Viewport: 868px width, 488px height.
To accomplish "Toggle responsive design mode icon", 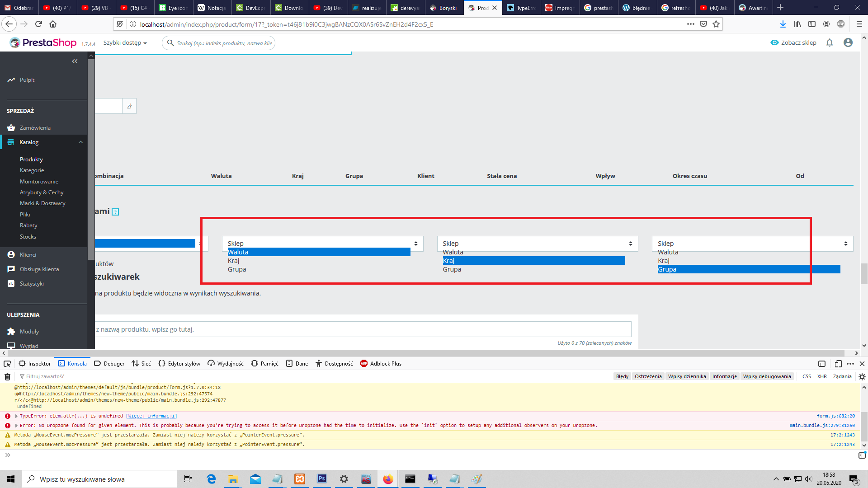I will [838, 364].
